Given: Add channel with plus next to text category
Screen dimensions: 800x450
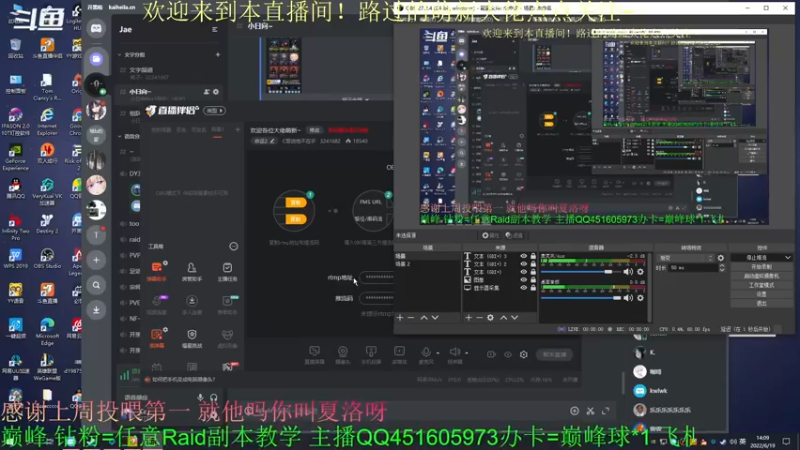Looking at the screenshot, I should [x=218, y=55].
